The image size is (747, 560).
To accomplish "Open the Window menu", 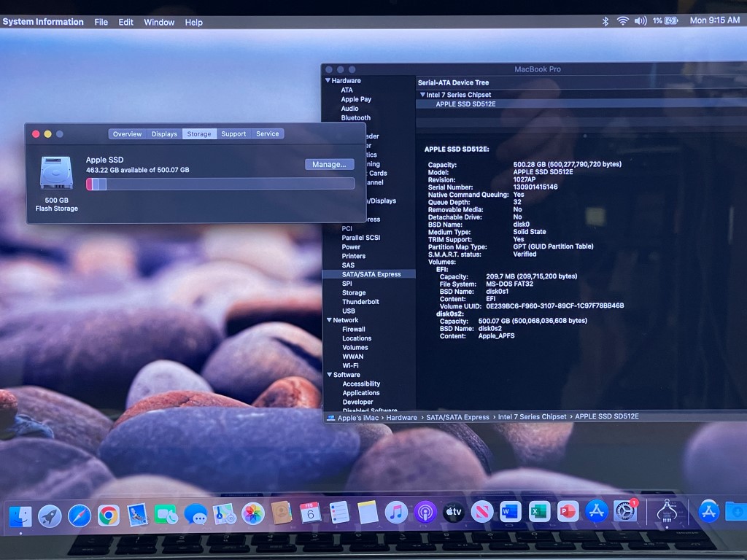I will (x=159, y=22).
